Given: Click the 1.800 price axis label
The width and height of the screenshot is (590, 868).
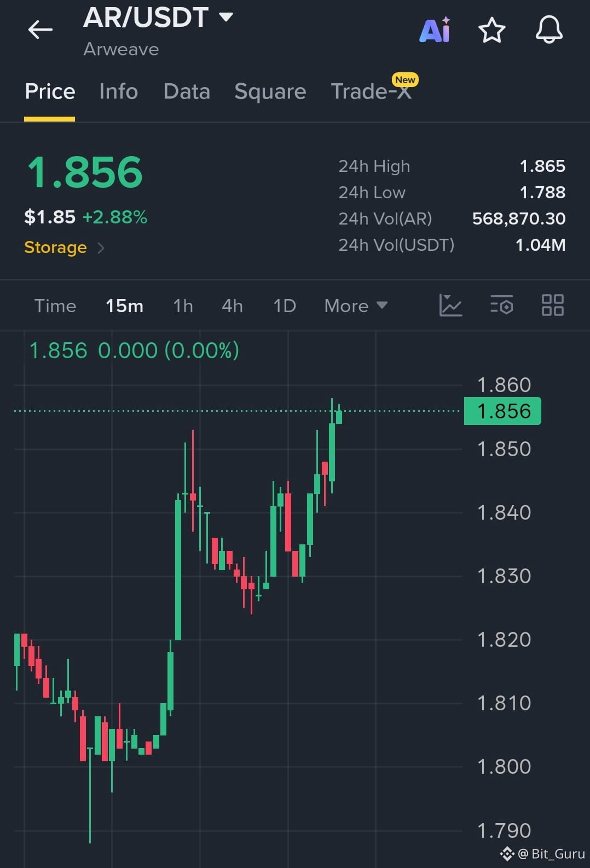Looking at the screenshot, I should point(504,767).
